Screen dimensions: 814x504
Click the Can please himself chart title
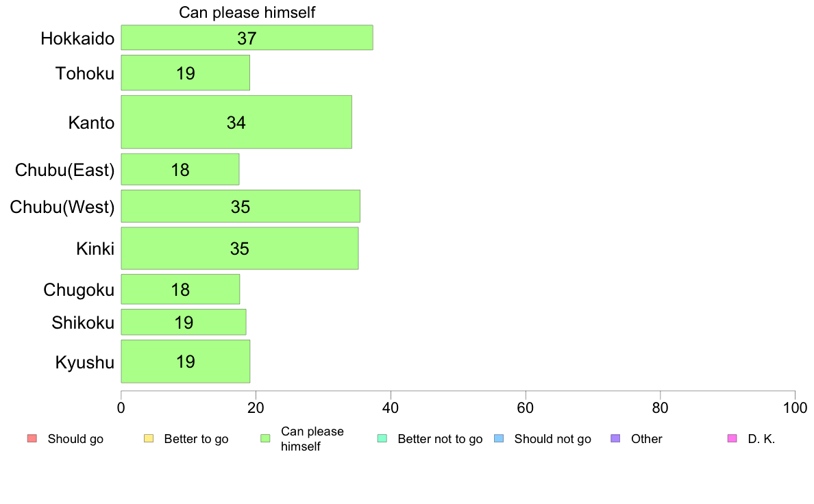pos(247,12)
